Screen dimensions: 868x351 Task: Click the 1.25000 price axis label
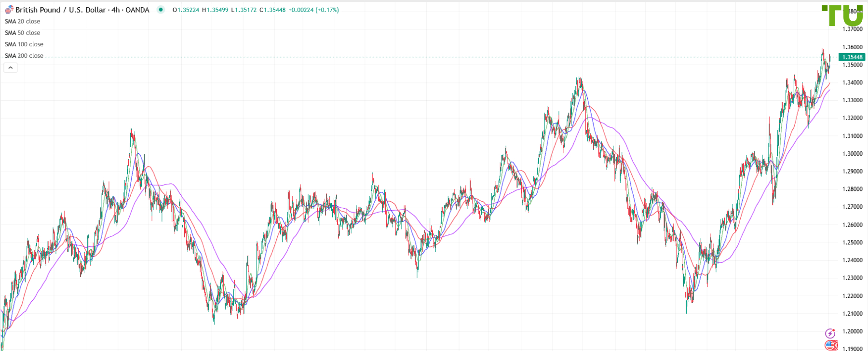(852, 243)
